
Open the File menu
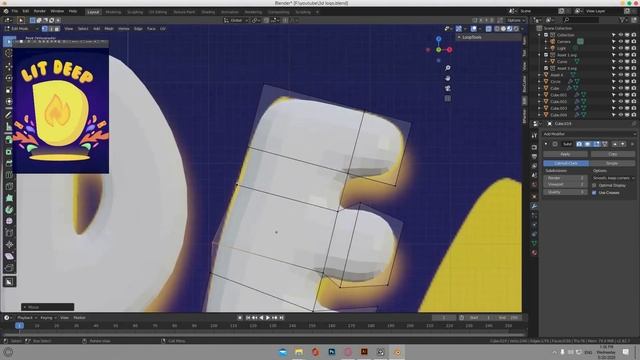point(15,11)
